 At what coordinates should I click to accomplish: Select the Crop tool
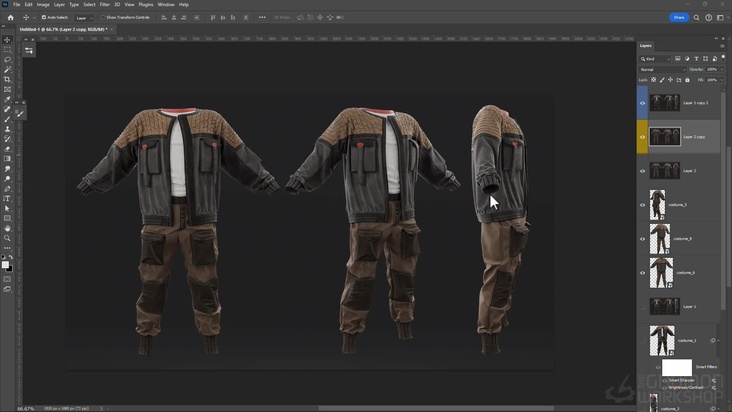tap(7, 79)
